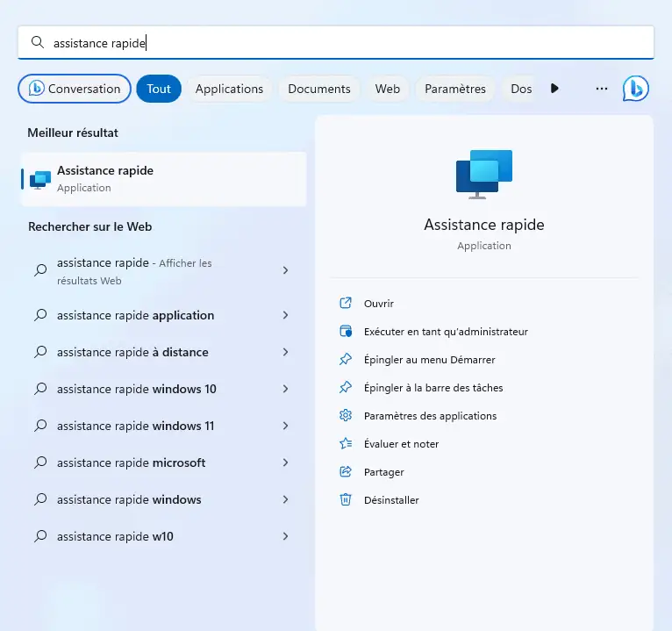Click the search magnifier icon in search box
Image resolution: width=672 pixels, height=631 pixels.
[x=38, y=42]
